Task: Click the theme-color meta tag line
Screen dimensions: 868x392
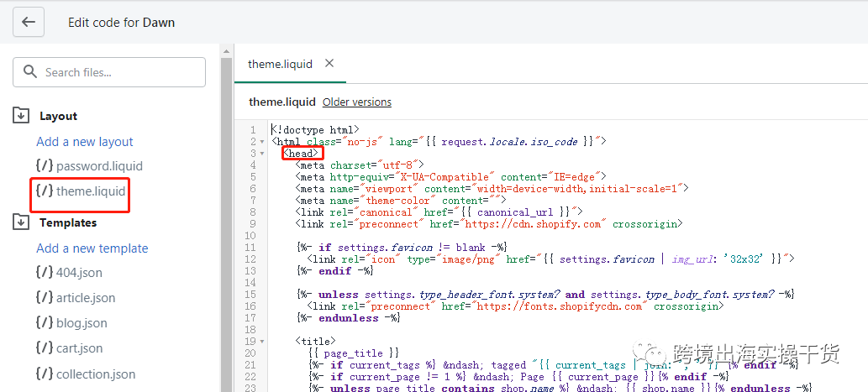Action: point(401,200)
